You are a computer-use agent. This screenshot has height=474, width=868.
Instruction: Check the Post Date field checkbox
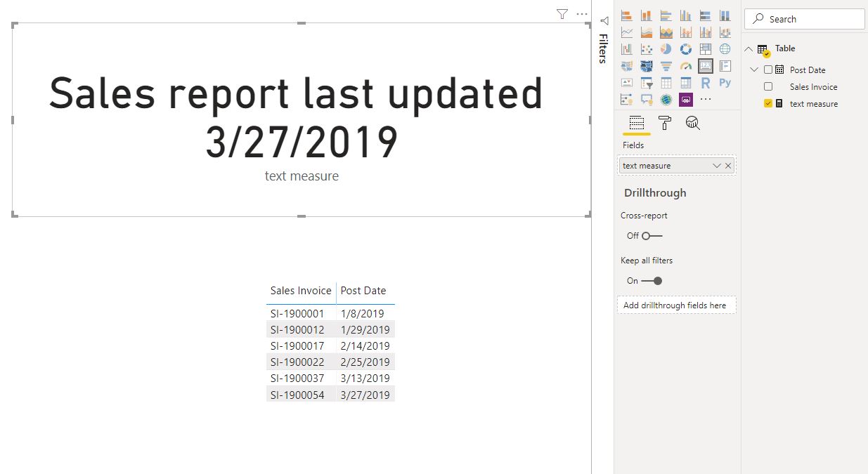click(x=768, y=70)
